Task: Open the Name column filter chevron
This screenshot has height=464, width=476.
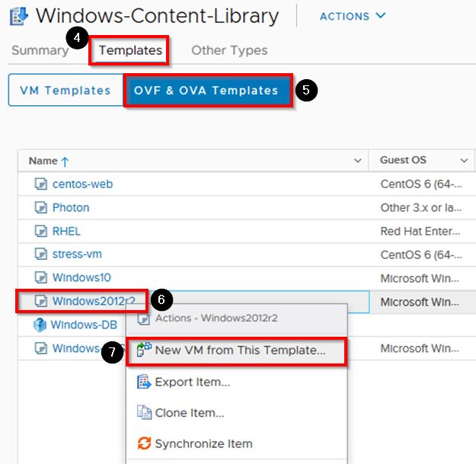Action: pyautogui.click(x=358, y=160)
